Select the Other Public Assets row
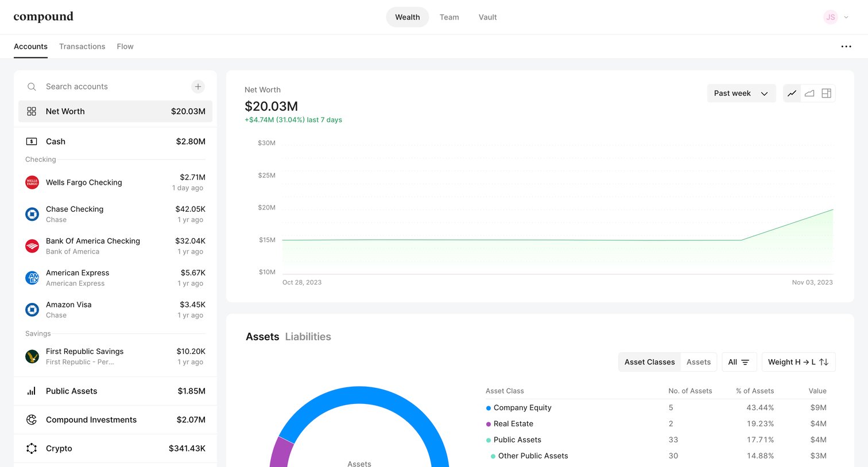868x467 pixels. tap(656, 456)
